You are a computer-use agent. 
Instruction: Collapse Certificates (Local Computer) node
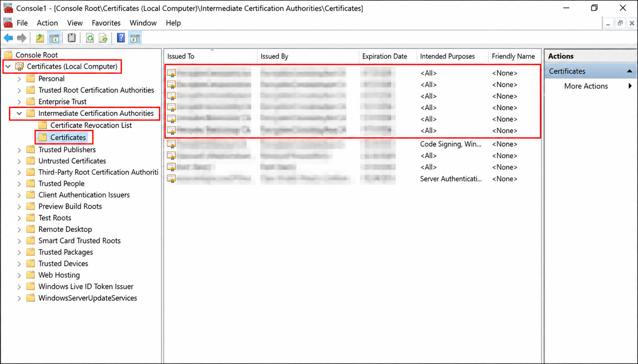click(8, 66)
